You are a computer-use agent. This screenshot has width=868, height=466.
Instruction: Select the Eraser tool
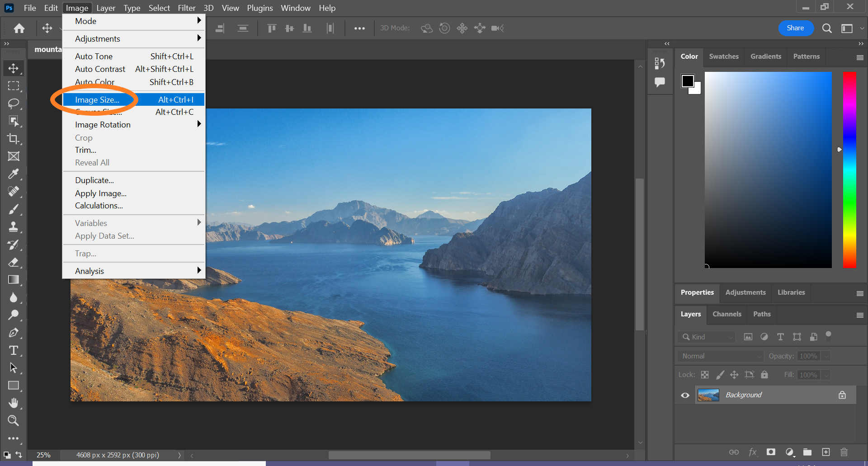[x=14, y=262]
